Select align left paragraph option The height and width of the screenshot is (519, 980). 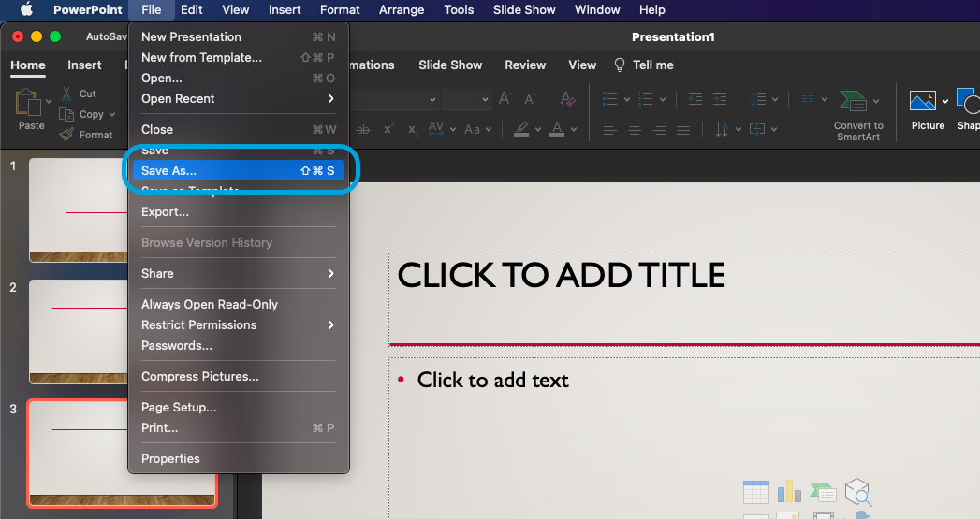click(610, 129)
